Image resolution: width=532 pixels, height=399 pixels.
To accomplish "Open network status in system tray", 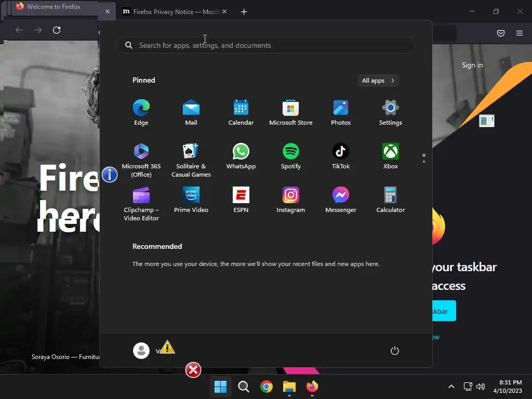I will click(x=468, y=387).
